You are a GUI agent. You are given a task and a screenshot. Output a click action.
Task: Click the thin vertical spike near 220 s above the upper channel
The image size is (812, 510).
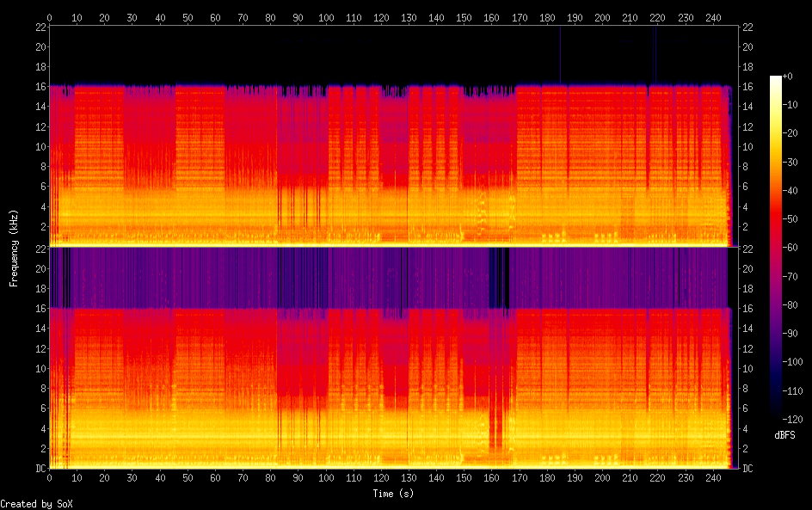[656, 52]
